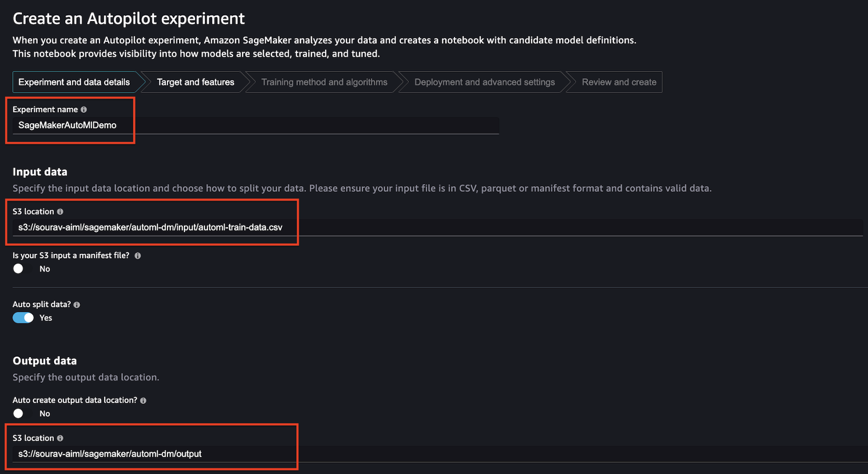Switch to the Target and features step

tap(195, 82)
